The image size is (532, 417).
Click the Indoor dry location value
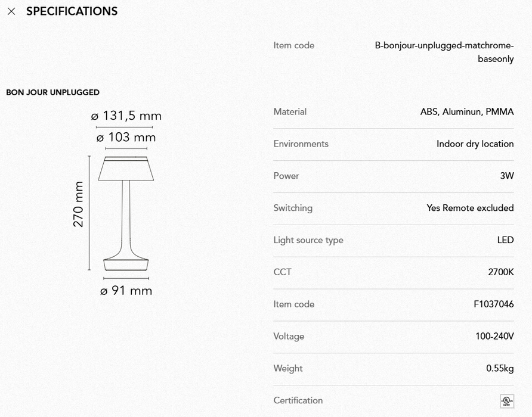point(475,144)
